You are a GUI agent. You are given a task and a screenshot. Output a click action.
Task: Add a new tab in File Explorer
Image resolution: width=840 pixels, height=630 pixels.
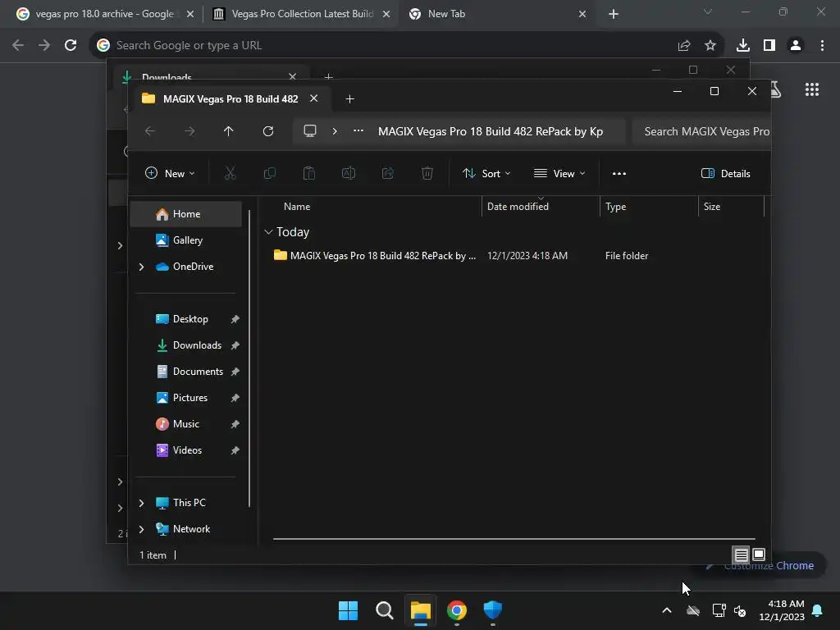pos(349,98)
